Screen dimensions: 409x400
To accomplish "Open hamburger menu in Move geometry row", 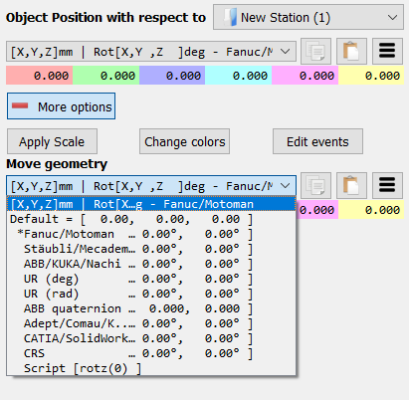I will (x=387, y=185).
